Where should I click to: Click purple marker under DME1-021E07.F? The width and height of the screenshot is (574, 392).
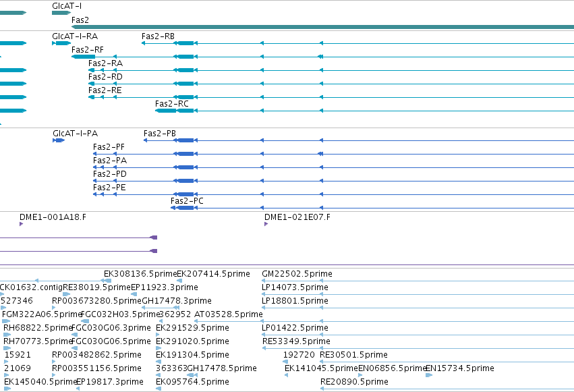266,224
